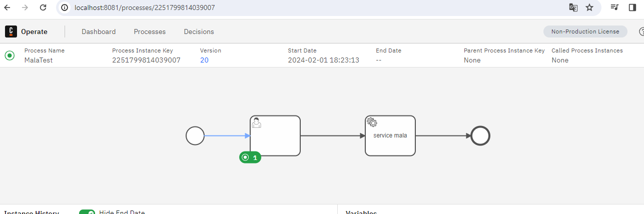Click the Variables panel heading
The width and height of the screenshot is (644, 214).
[361, 212]
